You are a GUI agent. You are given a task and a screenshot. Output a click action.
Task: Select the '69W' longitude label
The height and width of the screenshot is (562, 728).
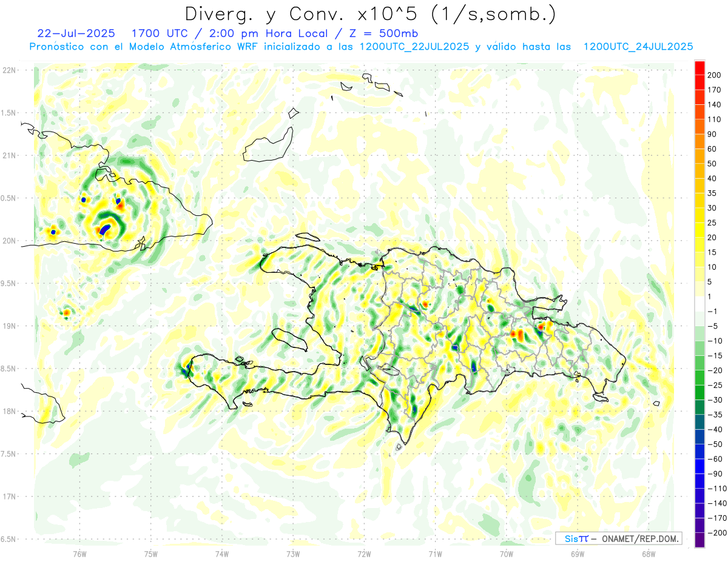coord(577,554)
